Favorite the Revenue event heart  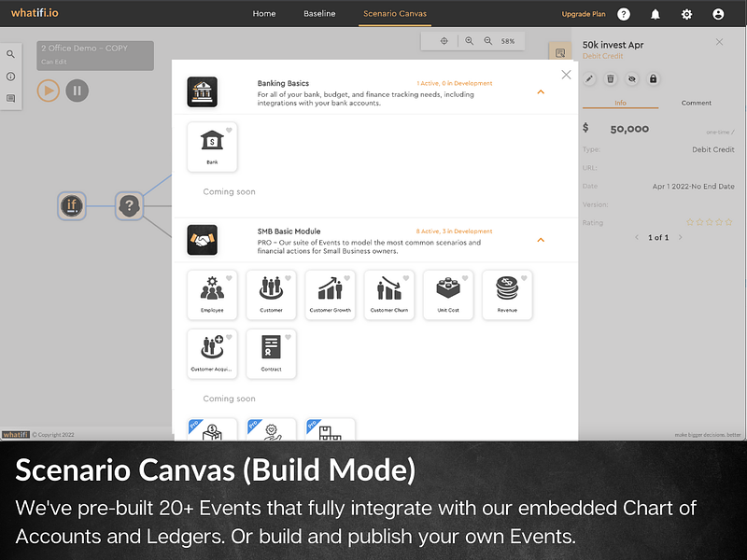(x=525, y=278)
